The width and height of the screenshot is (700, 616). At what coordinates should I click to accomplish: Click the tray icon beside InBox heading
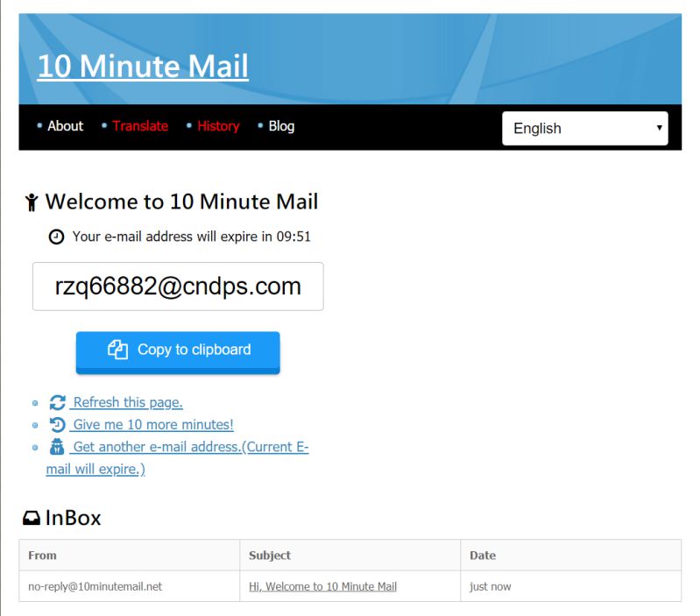pos(32,518)
